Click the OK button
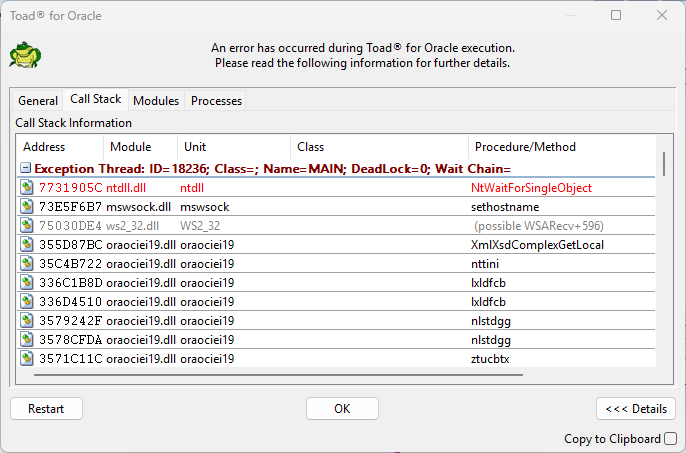Screen dimensions: 686x453 coord(342,409)
